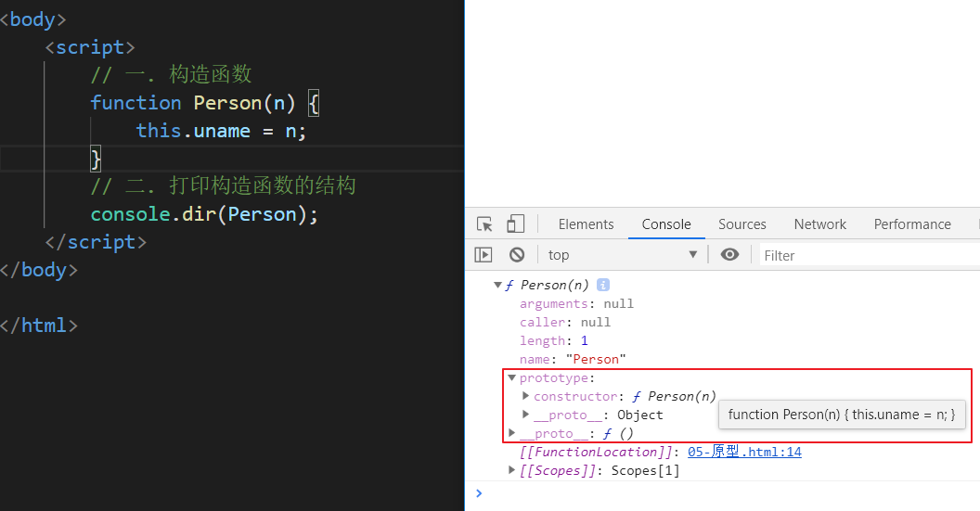Click the this.uname = n; code line
This screenshot has height=511, width=980.
221,131
